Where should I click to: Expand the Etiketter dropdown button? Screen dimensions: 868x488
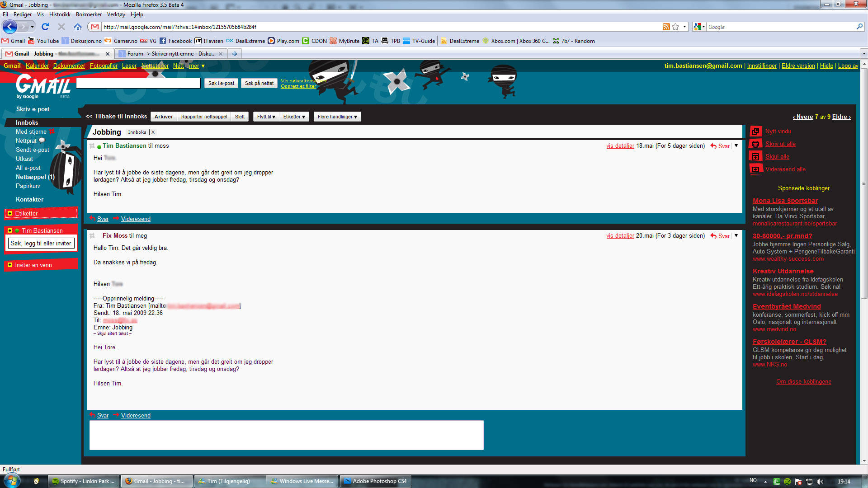pyautogui.click(x=294, y=117)
